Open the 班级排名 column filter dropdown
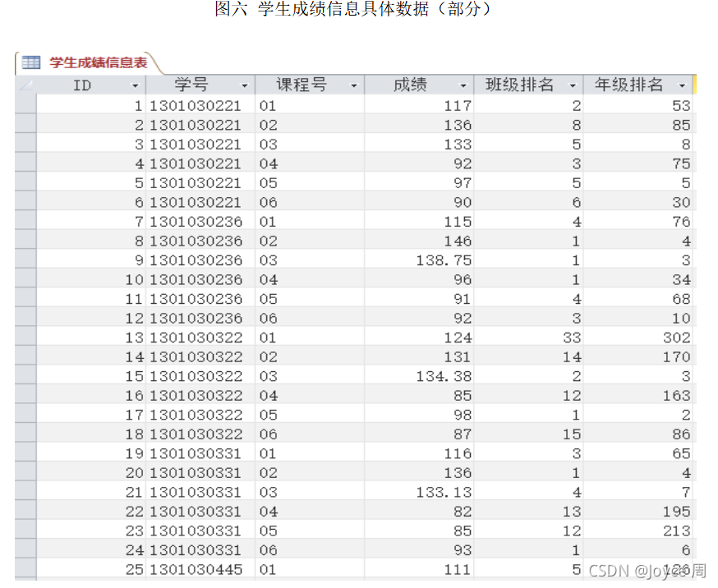Viewport: 718px width, 588px height. [573, 85]
